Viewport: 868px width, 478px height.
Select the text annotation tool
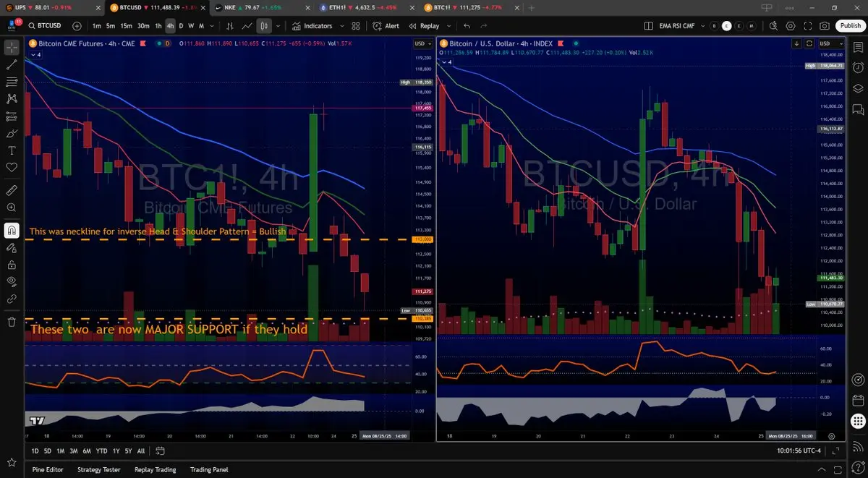coord(12,150)
